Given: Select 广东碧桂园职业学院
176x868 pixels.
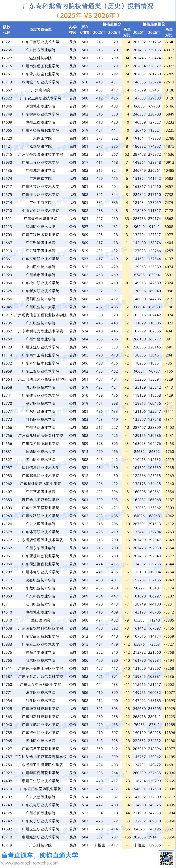Looking at the screenshot, I should [40, 219].
